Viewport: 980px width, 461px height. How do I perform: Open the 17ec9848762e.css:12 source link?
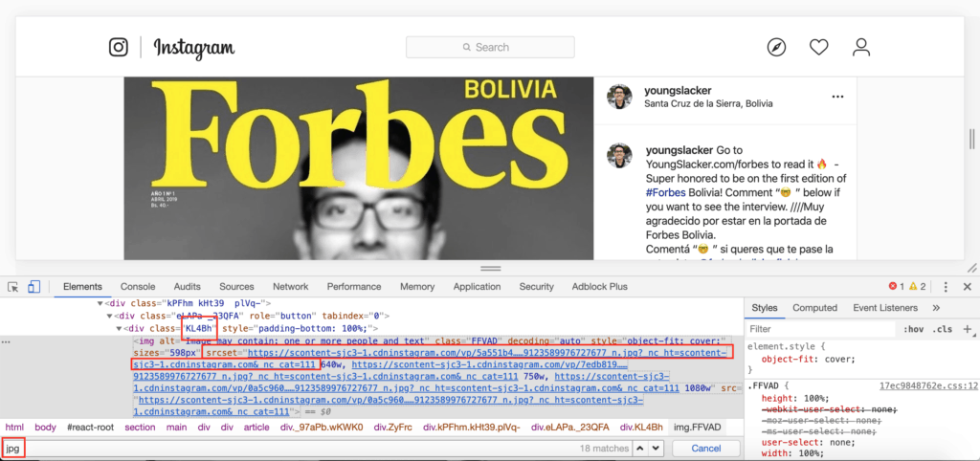tap(928, 386)
